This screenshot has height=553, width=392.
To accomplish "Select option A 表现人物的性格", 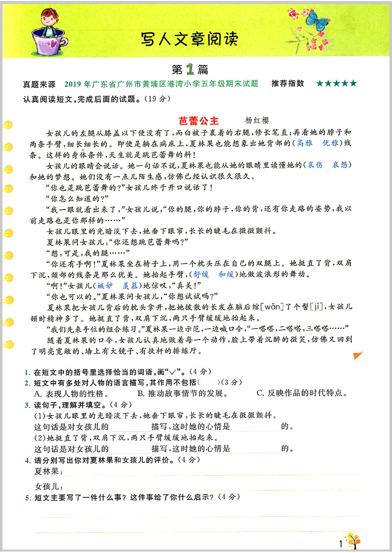I will (x=71, y=393).
